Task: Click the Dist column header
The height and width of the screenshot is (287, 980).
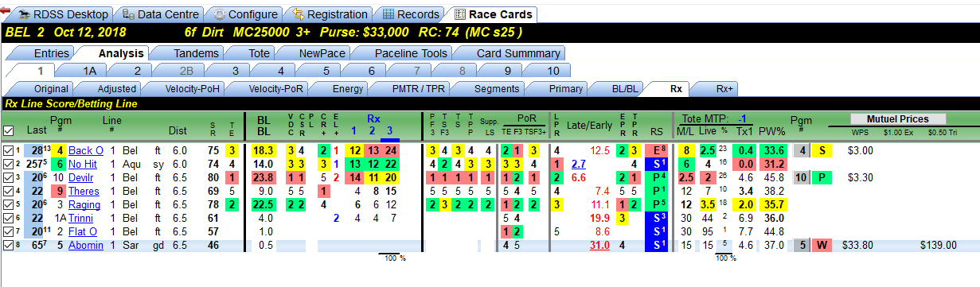Action: [x=178, y=130]
